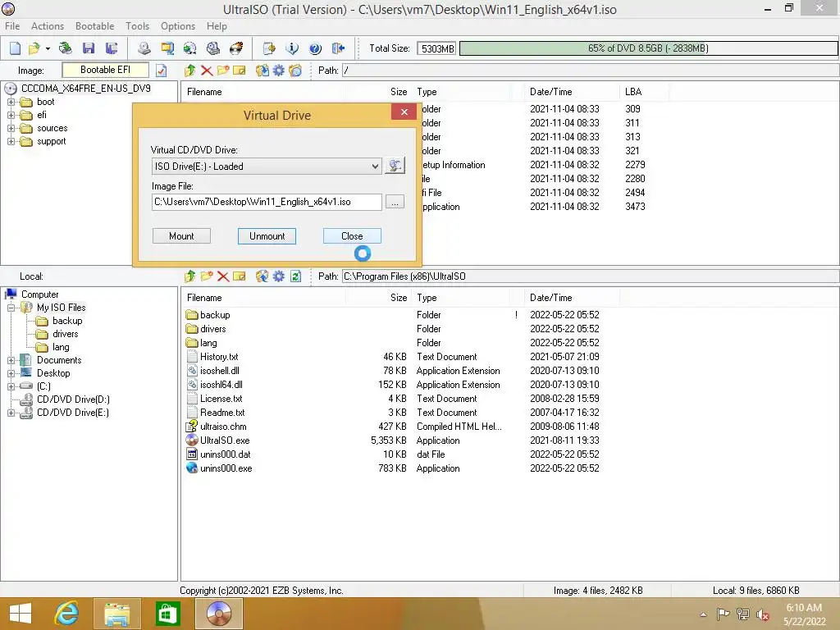This screenshot has height=630, width=840.
Task: Click the browse (...) button beside Image File
Action: coord(395,202)
